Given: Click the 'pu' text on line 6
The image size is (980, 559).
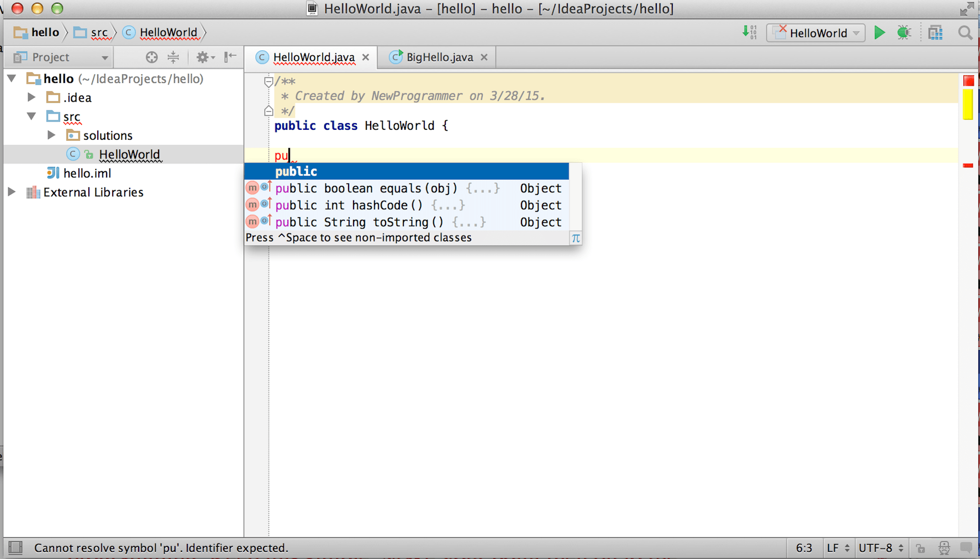Looking at the screenshot, I should pos(282,156).
